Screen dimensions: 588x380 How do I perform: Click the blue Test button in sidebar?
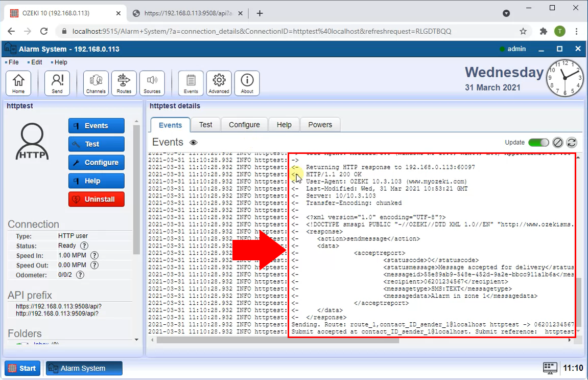pyautogui.click(x=97, y=144)
